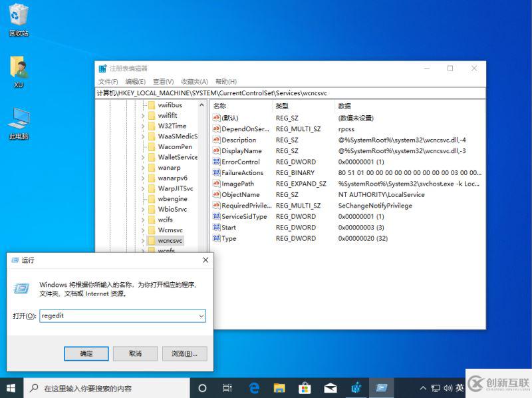Click the registry path address bar

click(x=291, y=93)
